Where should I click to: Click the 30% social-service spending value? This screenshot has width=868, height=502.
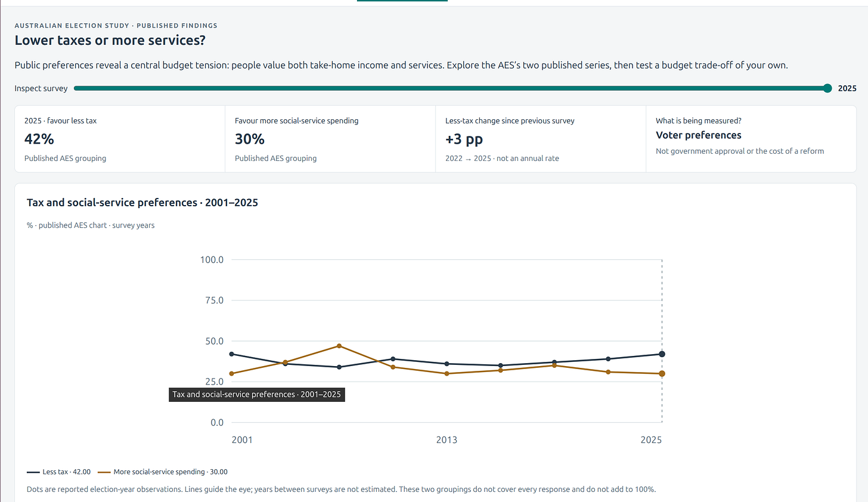[x=250, y=139]
